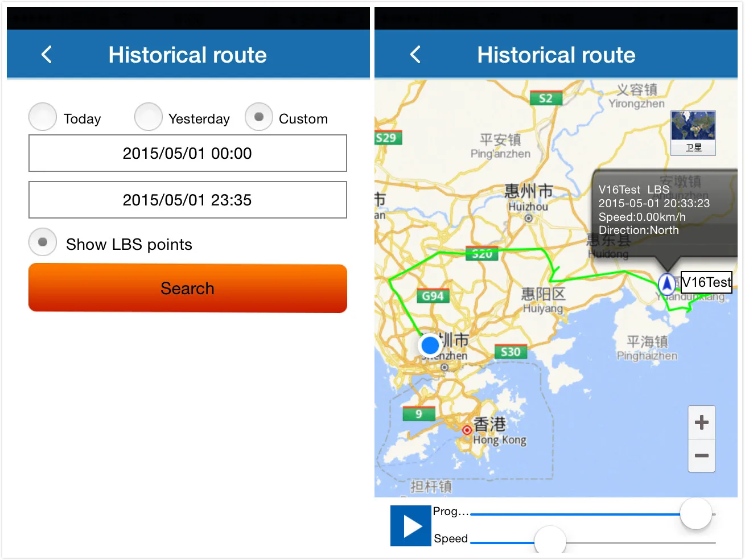Viewport: 745px width, 560px height.
Task: Click the highway 9 badge near Hong Kong
Action: point(419,414)
